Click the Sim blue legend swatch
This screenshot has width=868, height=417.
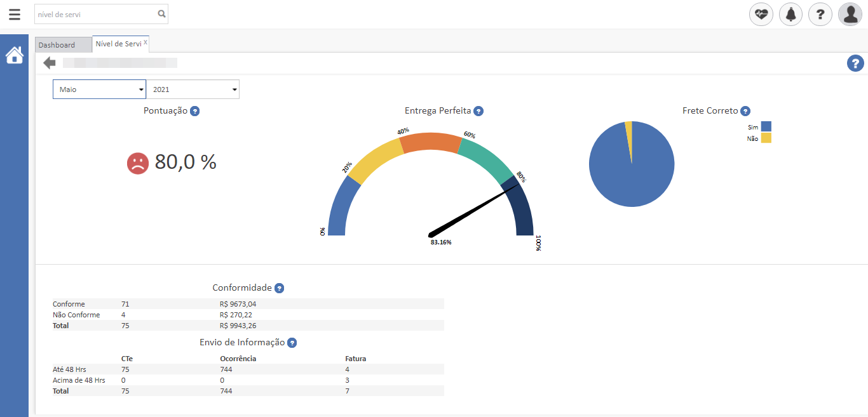(766, 127)
